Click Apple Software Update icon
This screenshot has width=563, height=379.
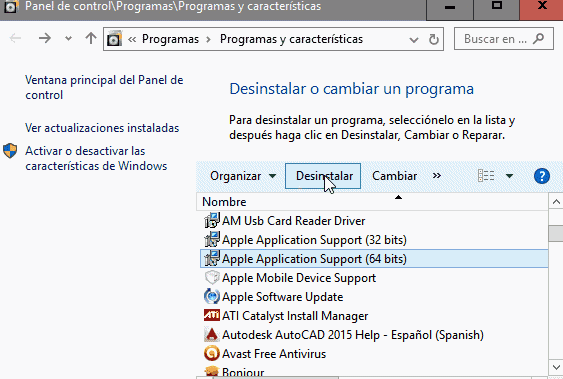(212, 296)
